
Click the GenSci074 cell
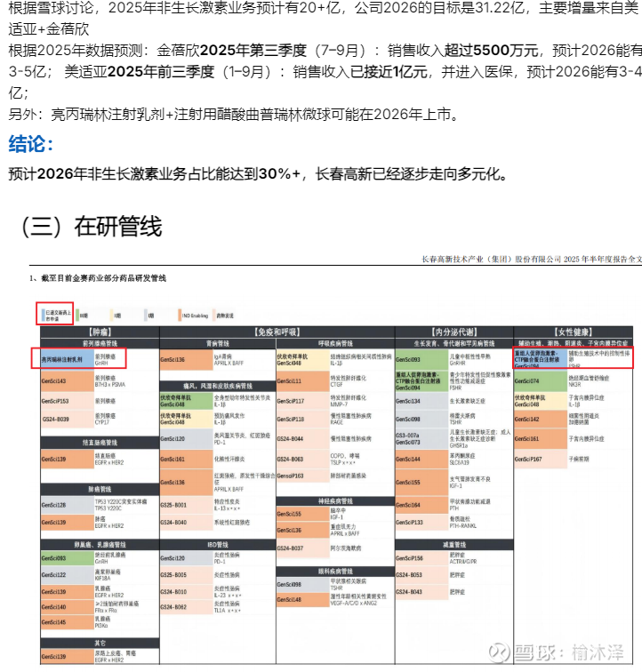coord(541,381)
